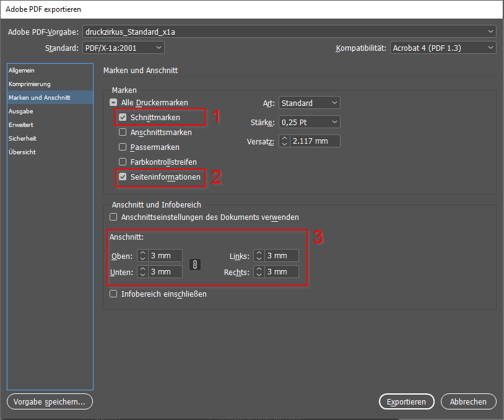Screen dimensions: 504x420
Task: Open the Standard PDF/X-1a:2001 dropdown
Action: (123, 48)
